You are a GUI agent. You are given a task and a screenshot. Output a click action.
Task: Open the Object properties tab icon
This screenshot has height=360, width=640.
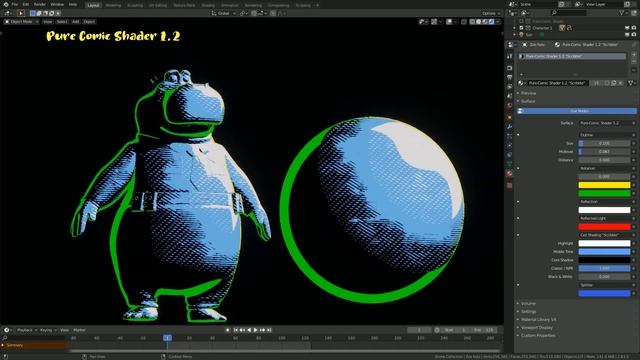pos(509,118)
